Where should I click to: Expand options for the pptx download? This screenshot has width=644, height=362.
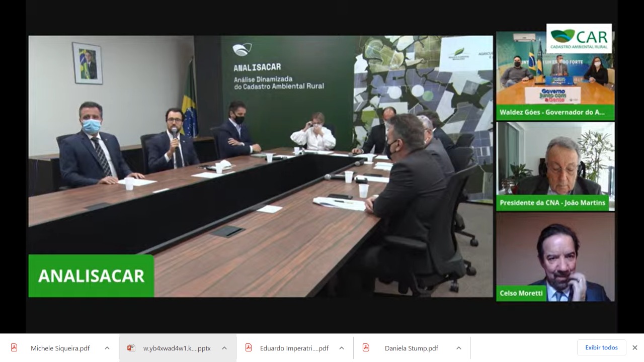(224, 348)
